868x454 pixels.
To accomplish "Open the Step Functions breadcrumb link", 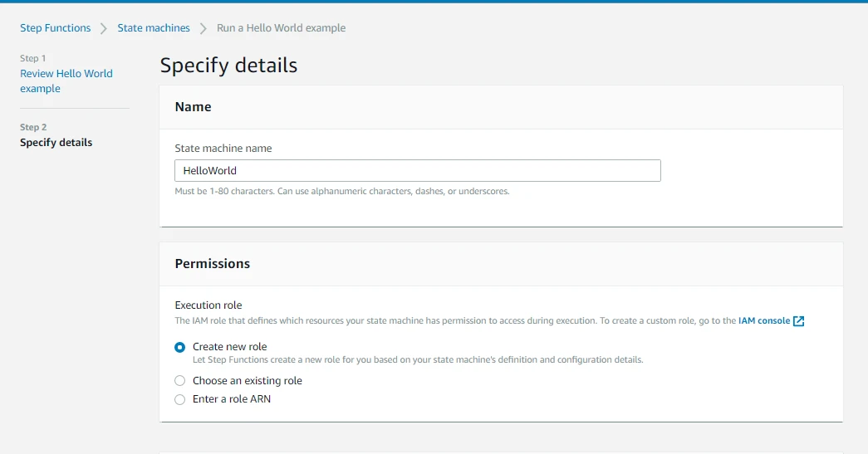I will (x=56, y=28).
